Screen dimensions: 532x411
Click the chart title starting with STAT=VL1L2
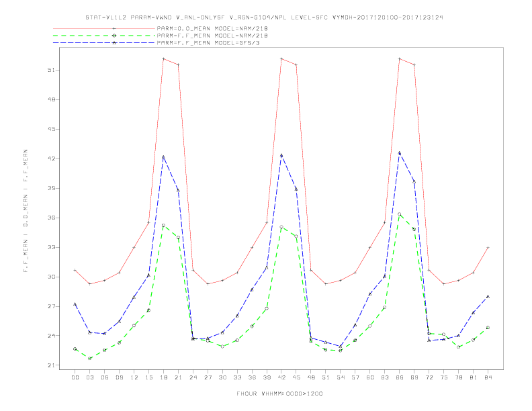point(264,17)
